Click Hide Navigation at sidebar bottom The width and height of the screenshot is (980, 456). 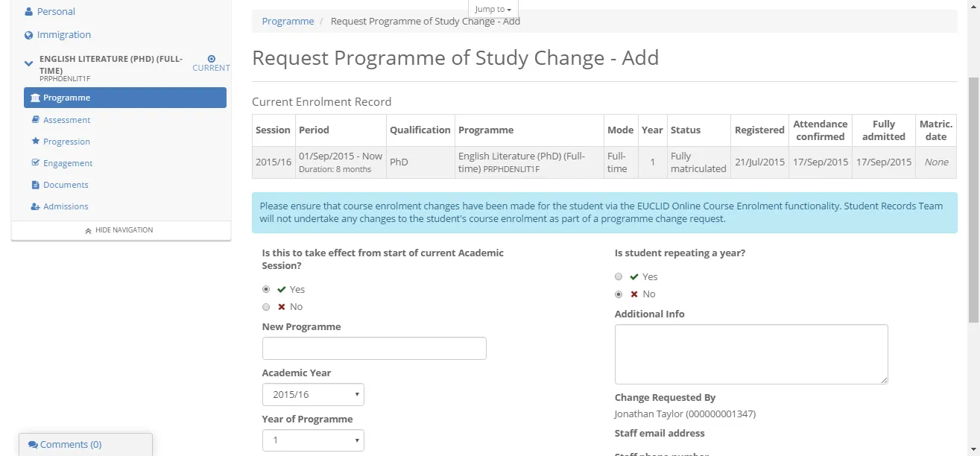[120, 229]
